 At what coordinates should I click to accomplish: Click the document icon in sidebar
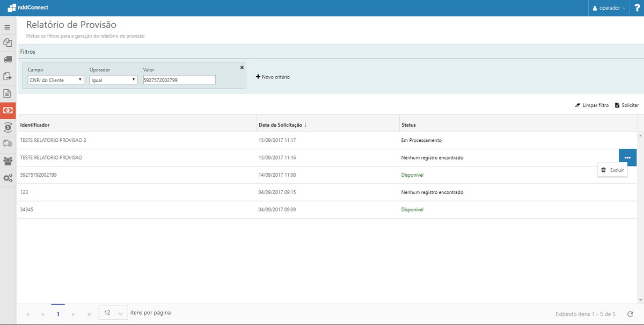(8, 93)
